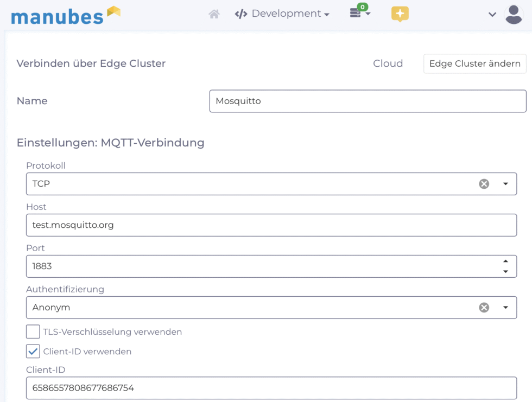The width and height of the screenshot is (532, 402).
Task: Clear the Authentifizierung Anonym selection
Action: (x=484, y=308)
